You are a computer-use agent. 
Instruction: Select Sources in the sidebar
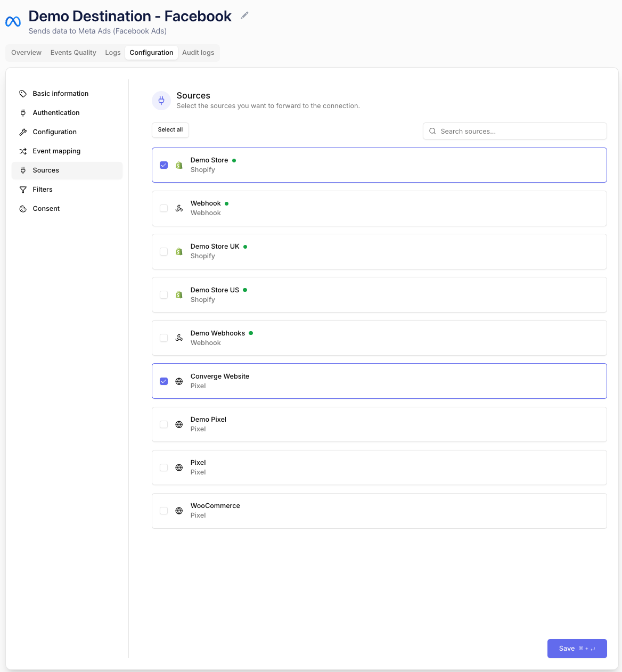pyautogui.click(x=67, y=170)
